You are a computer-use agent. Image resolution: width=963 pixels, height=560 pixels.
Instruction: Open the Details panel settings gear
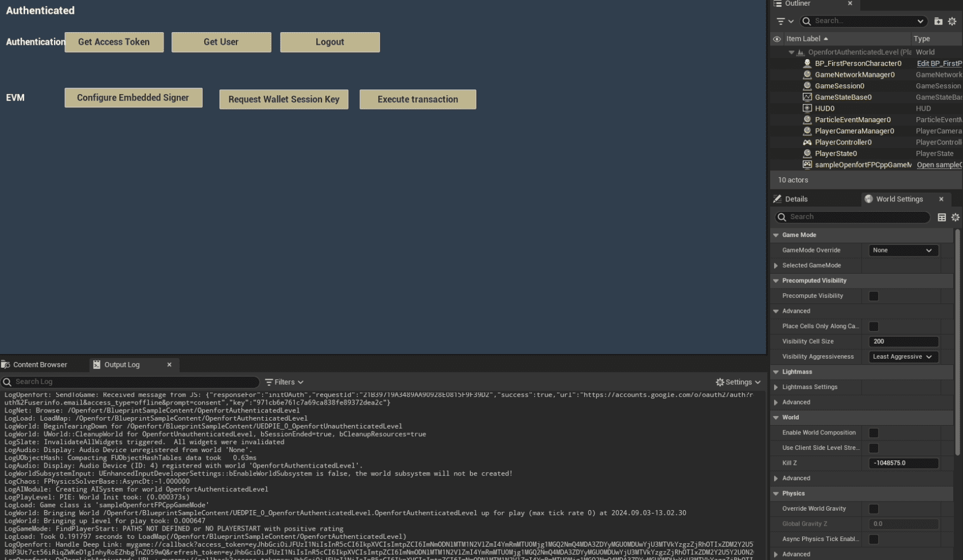(956, 217)
